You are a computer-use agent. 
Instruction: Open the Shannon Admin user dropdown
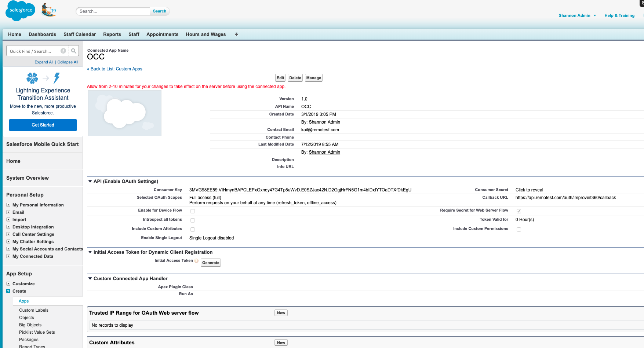tap(577, 15)
